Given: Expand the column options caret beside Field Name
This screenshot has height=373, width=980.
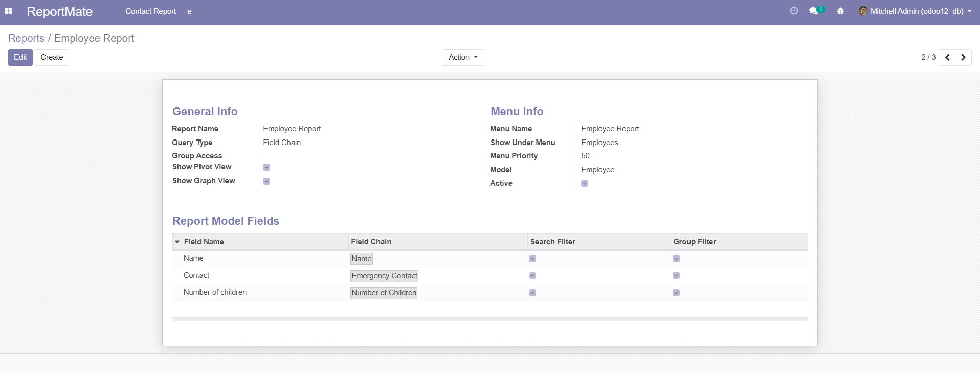Looking at the screenshot, I should click(x=177, y=242).
